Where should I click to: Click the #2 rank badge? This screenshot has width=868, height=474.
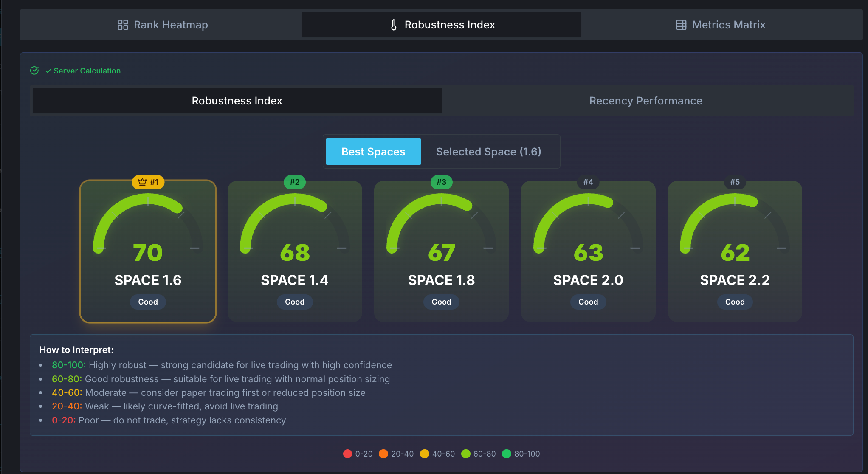coord(295,182)
